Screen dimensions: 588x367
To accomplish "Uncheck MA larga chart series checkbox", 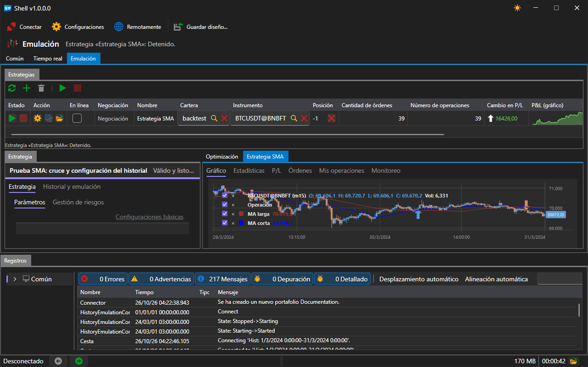I will pos(225,214).
